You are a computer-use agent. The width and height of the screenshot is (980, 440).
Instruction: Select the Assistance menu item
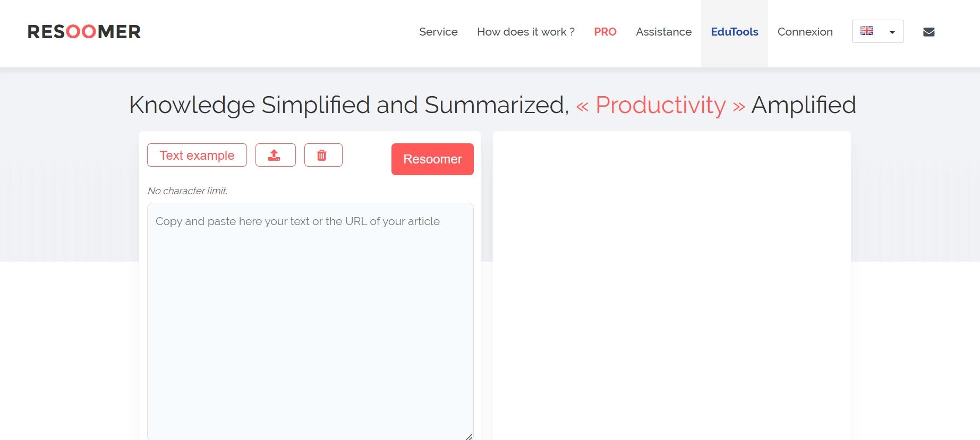[x=663, y=32]
